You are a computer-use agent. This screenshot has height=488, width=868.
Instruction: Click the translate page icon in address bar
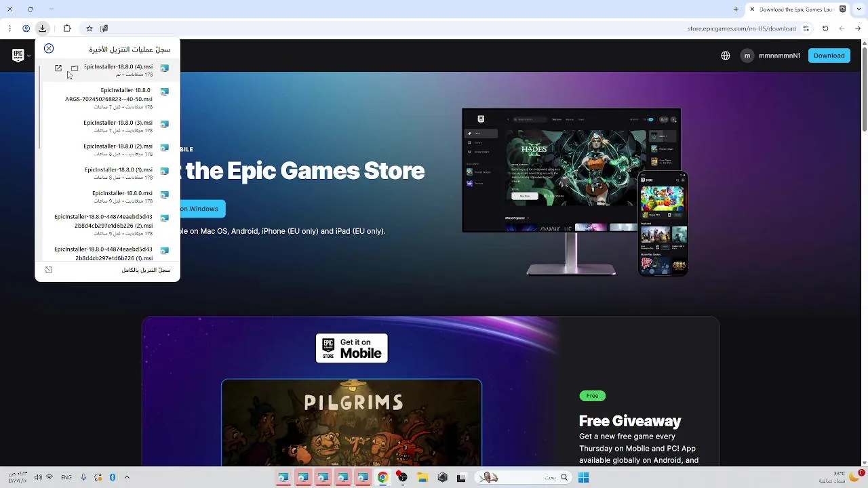[x=104, y=28]
